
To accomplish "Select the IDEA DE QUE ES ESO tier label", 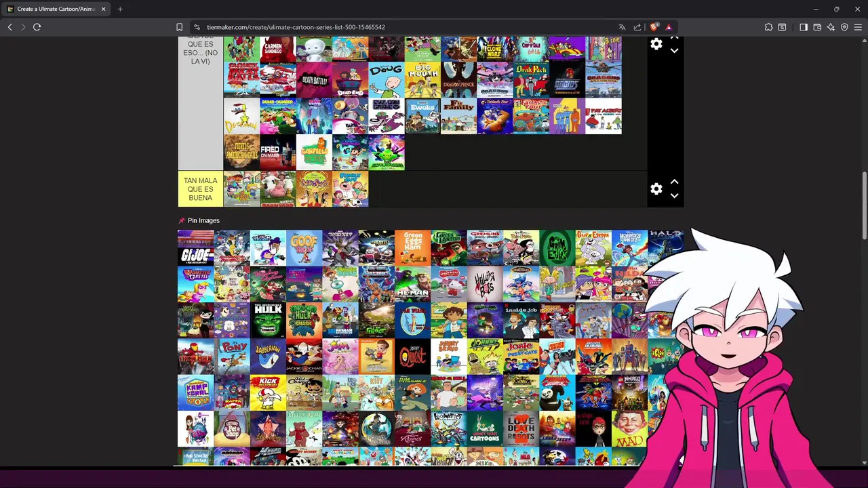I will pyautogui.click(x=200, y=102).
